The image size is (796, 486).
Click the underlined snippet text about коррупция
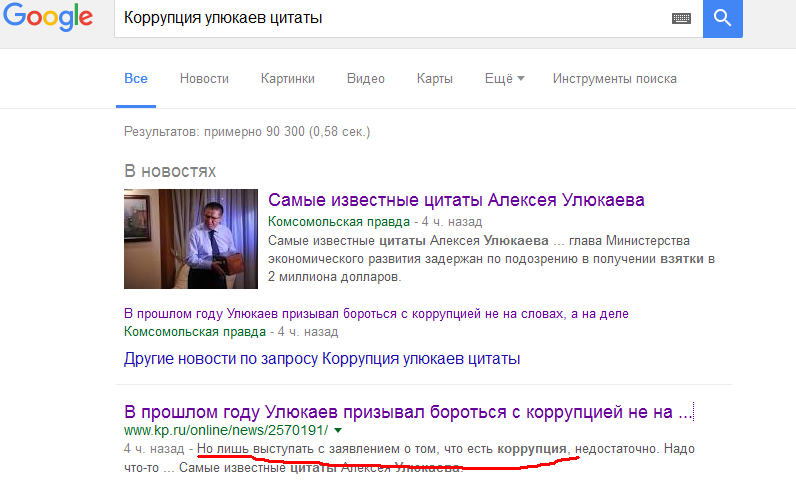385,449
